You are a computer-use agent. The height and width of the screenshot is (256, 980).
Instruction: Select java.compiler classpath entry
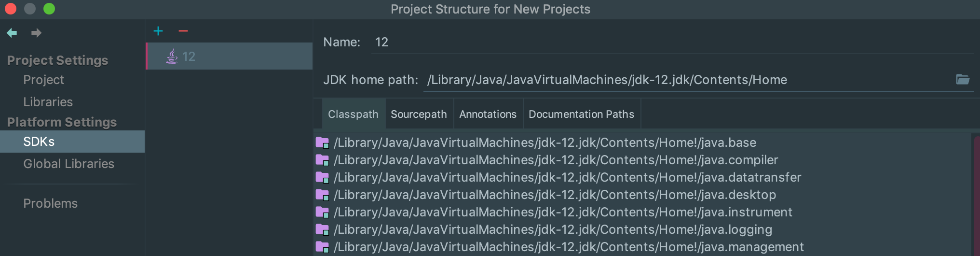[x=556, y=160]
